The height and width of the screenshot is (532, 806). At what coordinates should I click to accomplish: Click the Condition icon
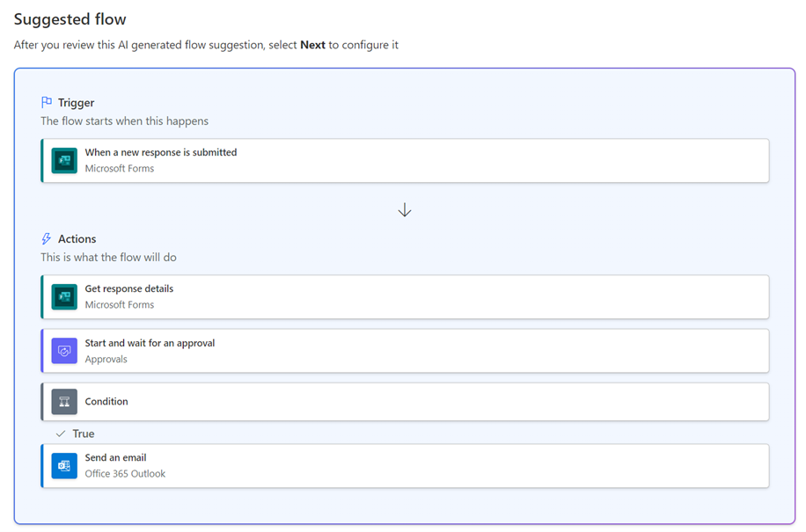64,402
